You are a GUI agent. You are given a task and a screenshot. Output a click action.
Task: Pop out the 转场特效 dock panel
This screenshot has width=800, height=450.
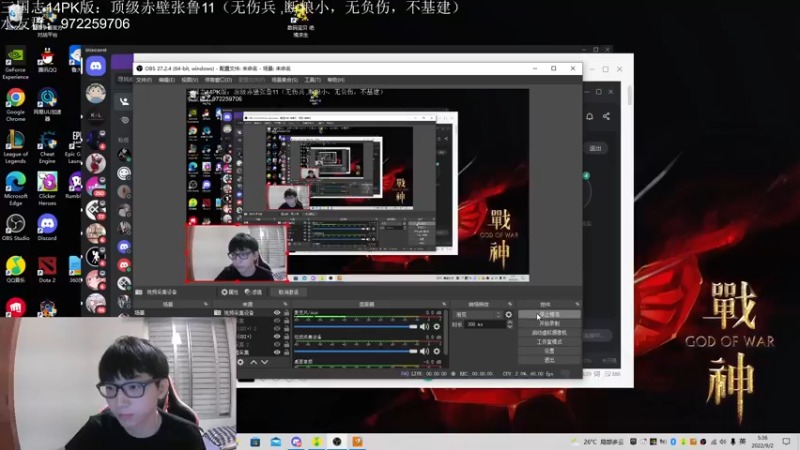510,305
